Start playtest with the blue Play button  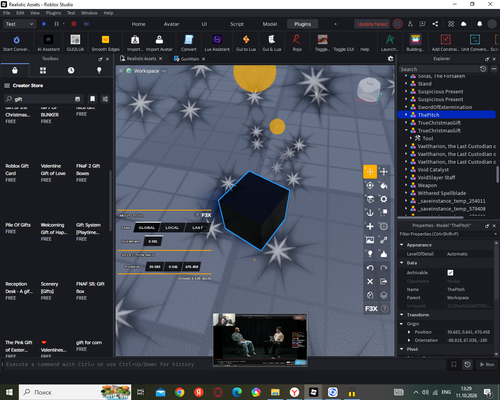click(44, 24)
